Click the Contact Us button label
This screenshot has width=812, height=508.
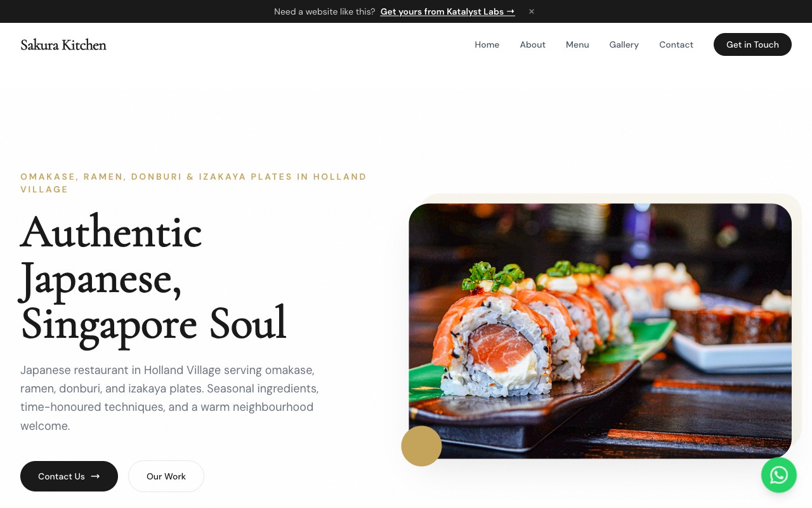coord(62,476)
